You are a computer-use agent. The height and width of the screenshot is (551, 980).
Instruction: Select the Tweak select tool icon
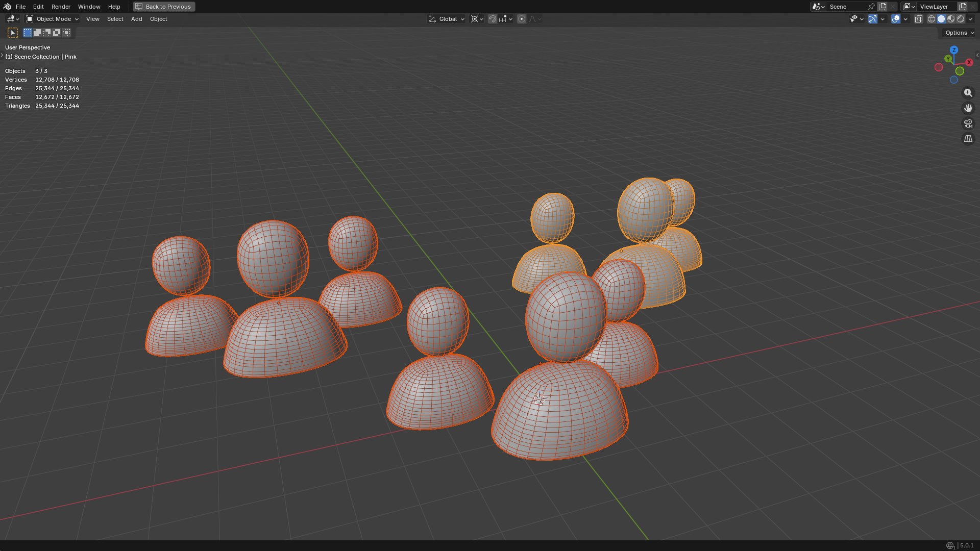13,33
